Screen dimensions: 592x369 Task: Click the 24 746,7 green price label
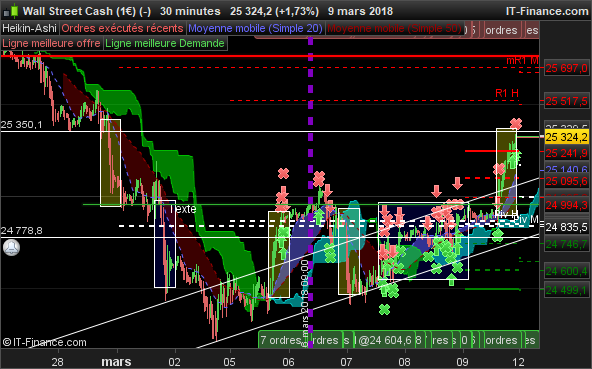pos(566,244)
